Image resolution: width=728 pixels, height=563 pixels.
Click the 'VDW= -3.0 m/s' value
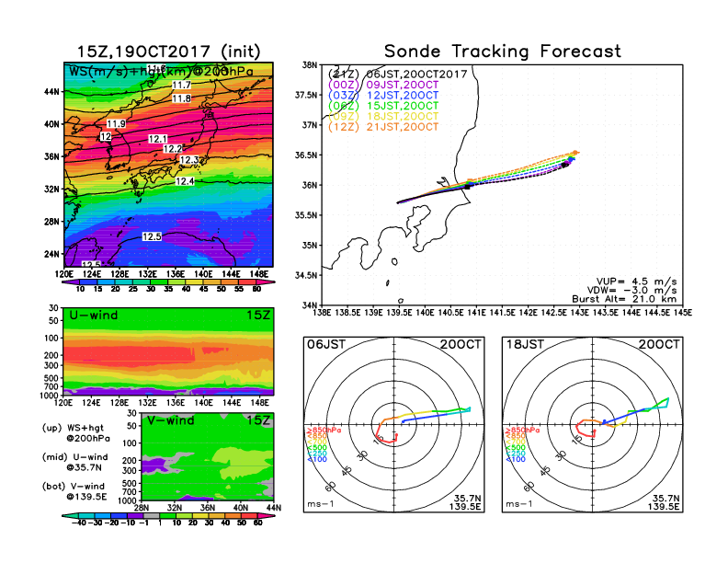coord(631,291)
